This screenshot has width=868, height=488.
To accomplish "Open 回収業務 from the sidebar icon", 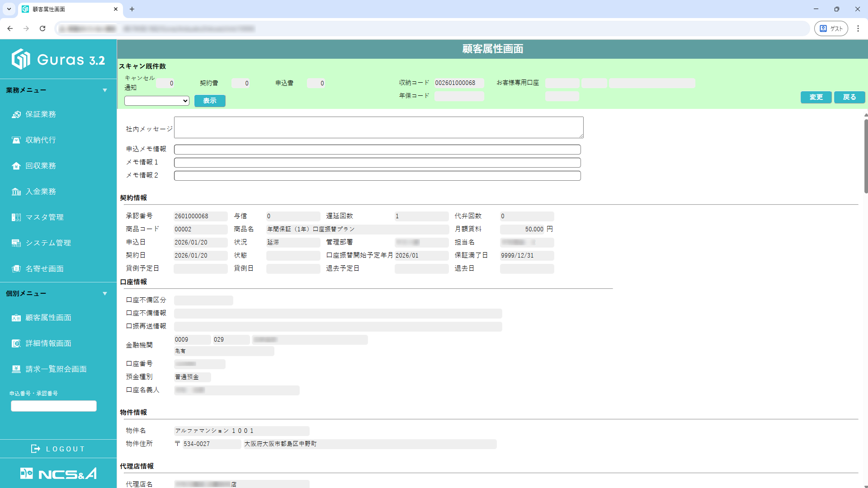I will point(16,165).
